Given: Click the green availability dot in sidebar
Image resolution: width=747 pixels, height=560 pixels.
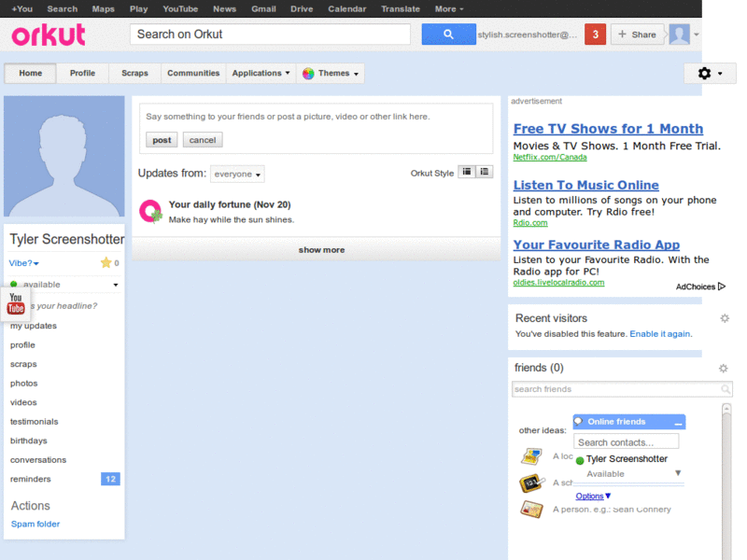Looking at the screenshot, I should (14, 285).
